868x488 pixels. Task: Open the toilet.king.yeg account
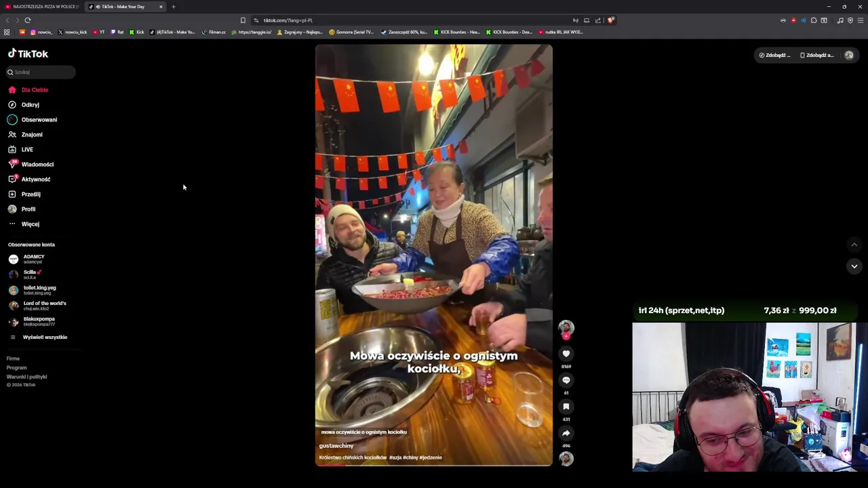point(33,290)
